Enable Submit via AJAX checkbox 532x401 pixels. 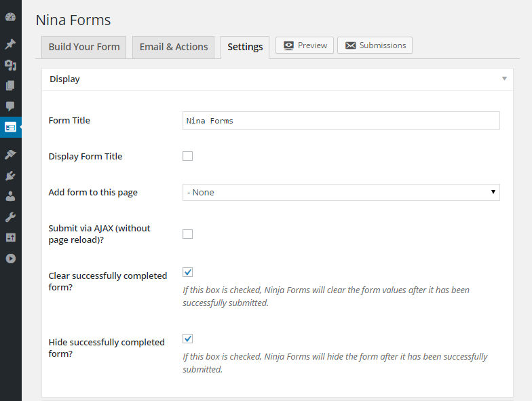tap(187, 234)
